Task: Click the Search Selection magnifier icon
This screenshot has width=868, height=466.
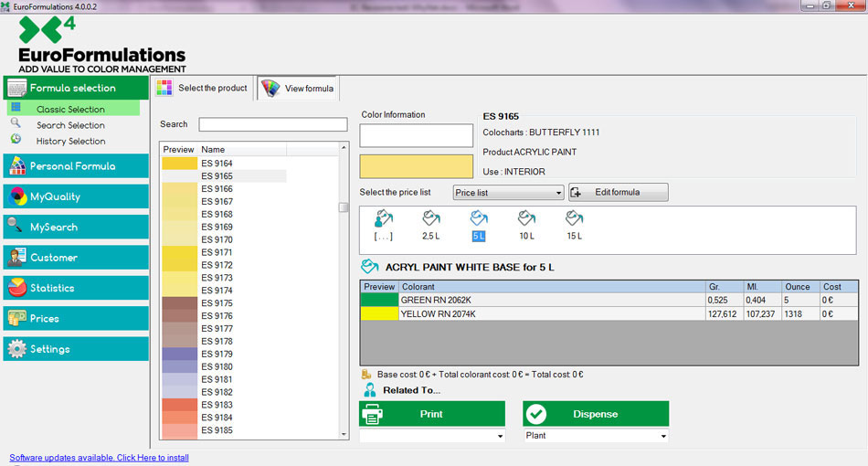Action: point(16,122)
